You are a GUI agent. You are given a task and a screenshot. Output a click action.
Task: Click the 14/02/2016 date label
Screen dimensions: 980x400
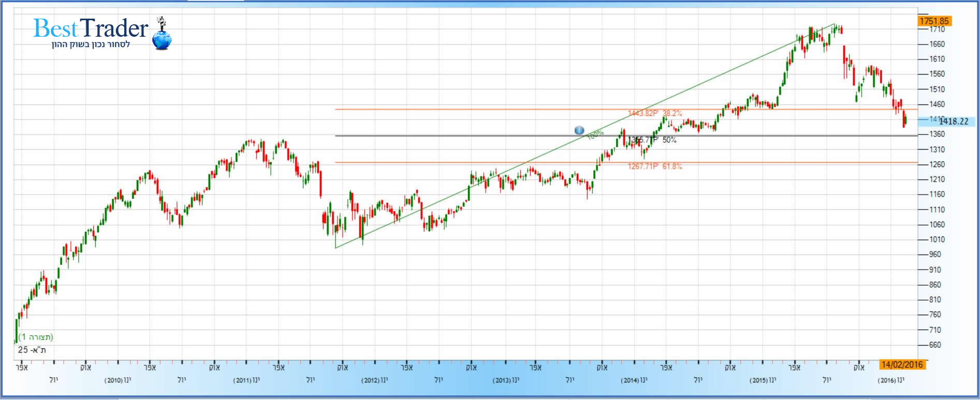(x=902, y=365)
